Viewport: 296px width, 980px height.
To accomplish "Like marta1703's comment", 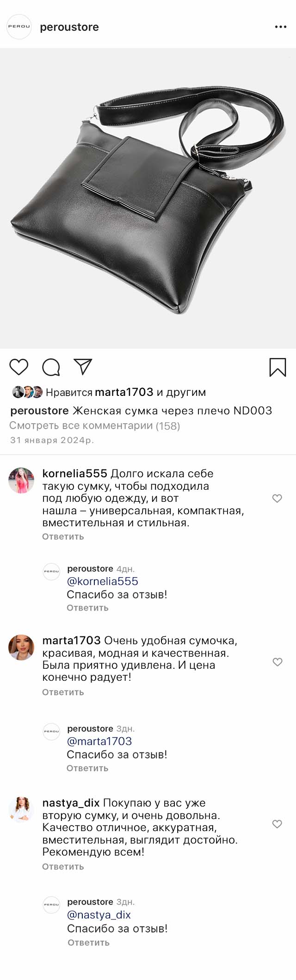I will coord(277,662).
